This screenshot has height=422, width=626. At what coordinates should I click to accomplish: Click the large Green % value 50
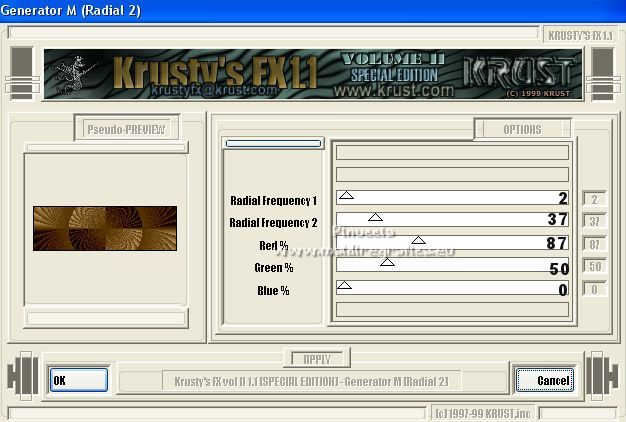[x=559, y=269]
